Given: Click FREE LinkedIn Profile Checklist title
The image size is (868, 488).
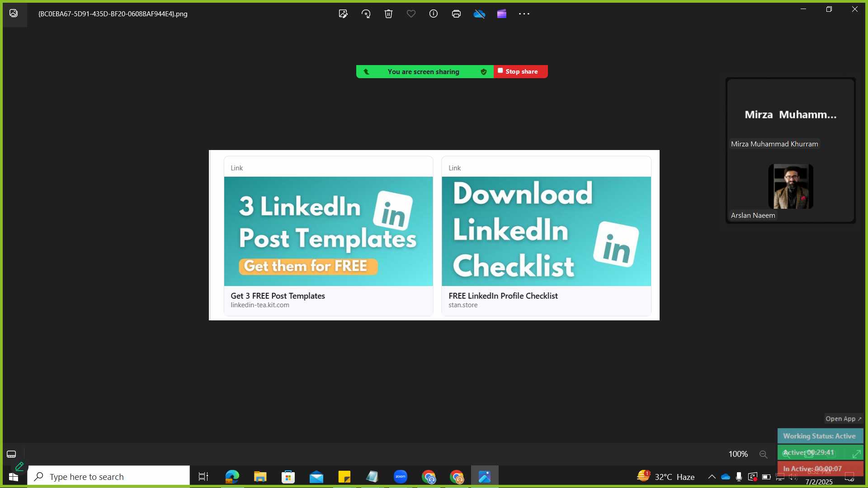Looking at the screenshot, I should [503, 296].
